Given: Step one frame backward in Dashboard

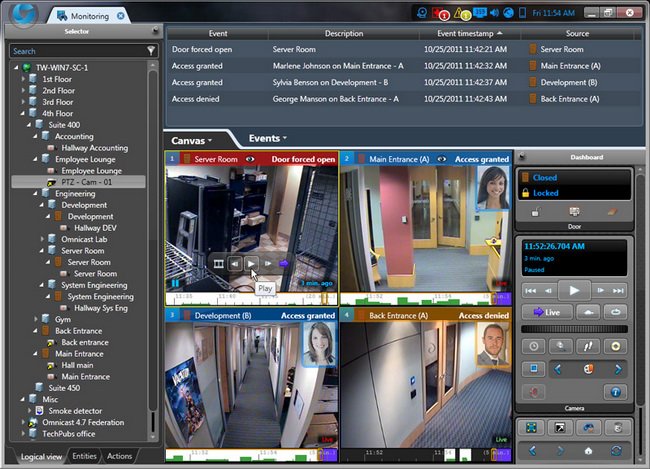Looking at the screenshot, I should pyautogui.click(x=548, y=291).
